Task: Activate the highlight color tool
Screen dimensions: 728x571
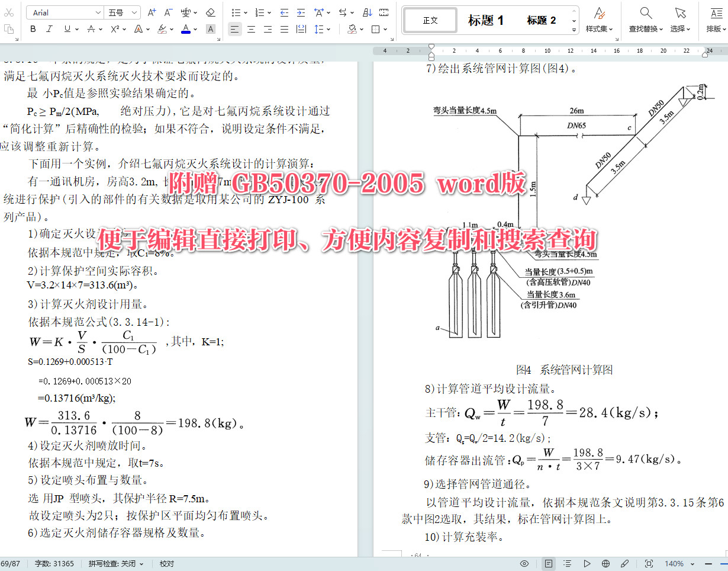Action: pyautogui.click(x=163, y=28)
